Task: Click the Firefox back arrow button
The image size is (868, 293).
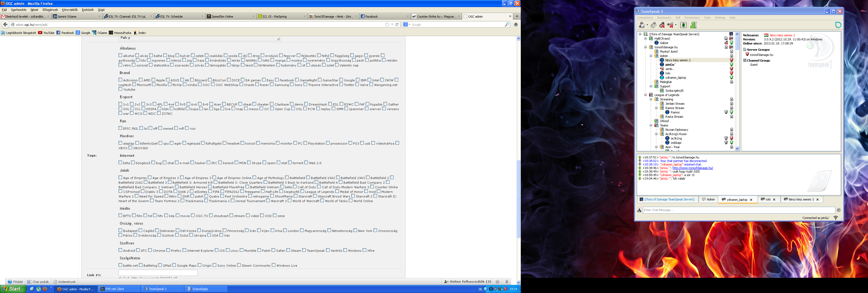Action: point(5,25)
